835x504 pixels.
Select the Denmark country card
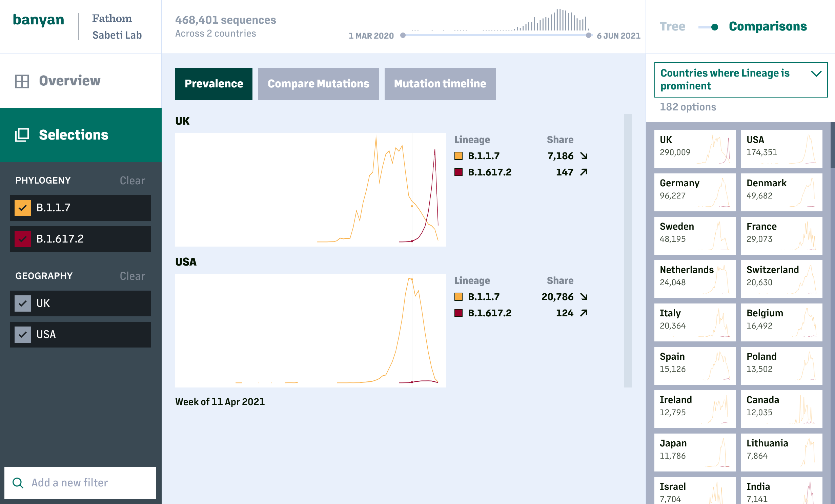[782, 192]
